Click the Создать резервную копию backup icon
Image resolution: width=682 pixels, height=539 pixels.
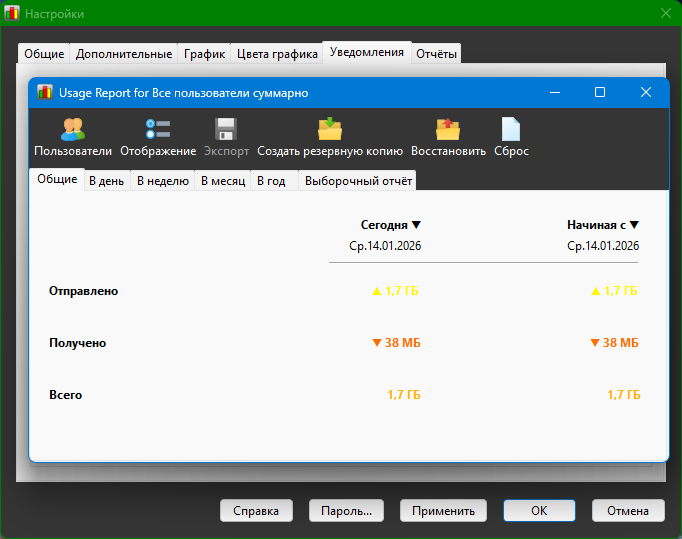(330, 129)
